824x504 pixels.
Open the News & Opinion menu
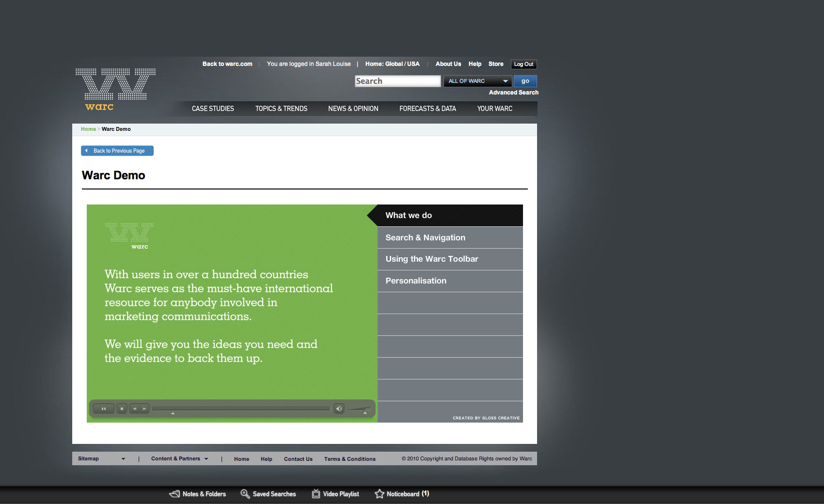353,109
